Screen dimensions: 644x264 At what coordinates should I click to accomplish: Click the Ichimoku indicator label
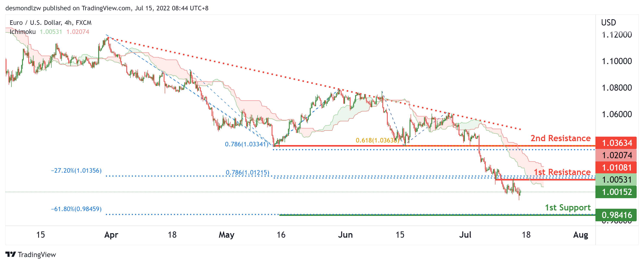[x=22, y=32]
